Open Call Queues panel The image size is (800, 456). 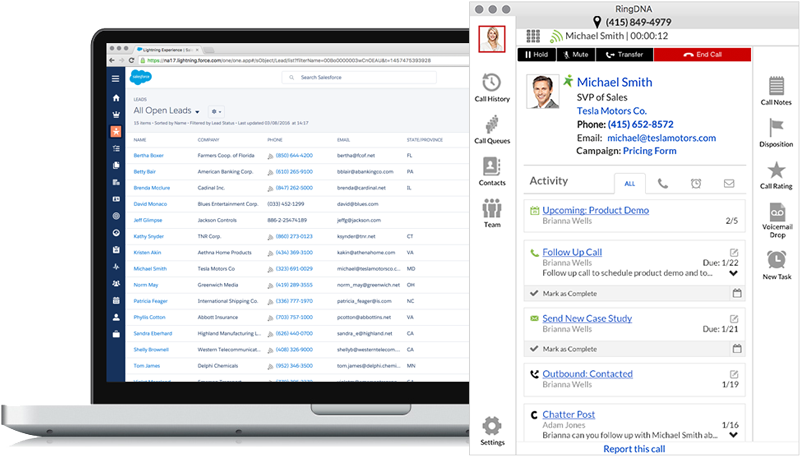[492, 130]
